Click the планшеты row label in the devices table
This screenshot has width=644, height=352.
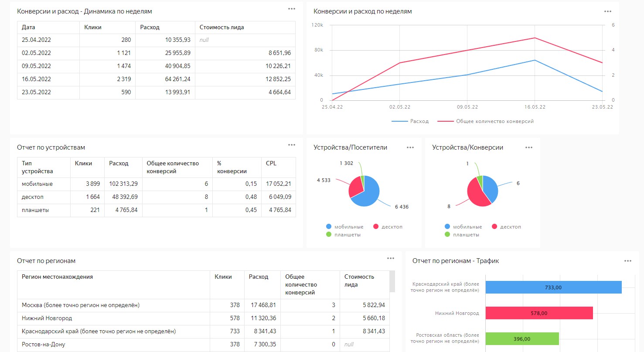(44, 210)
